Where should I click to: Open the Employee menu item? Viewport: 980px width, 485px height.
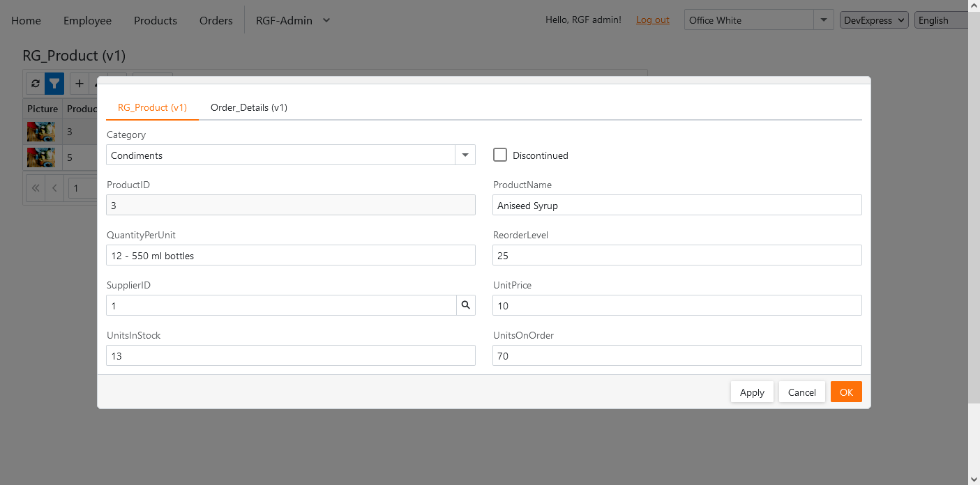point(87,20)
